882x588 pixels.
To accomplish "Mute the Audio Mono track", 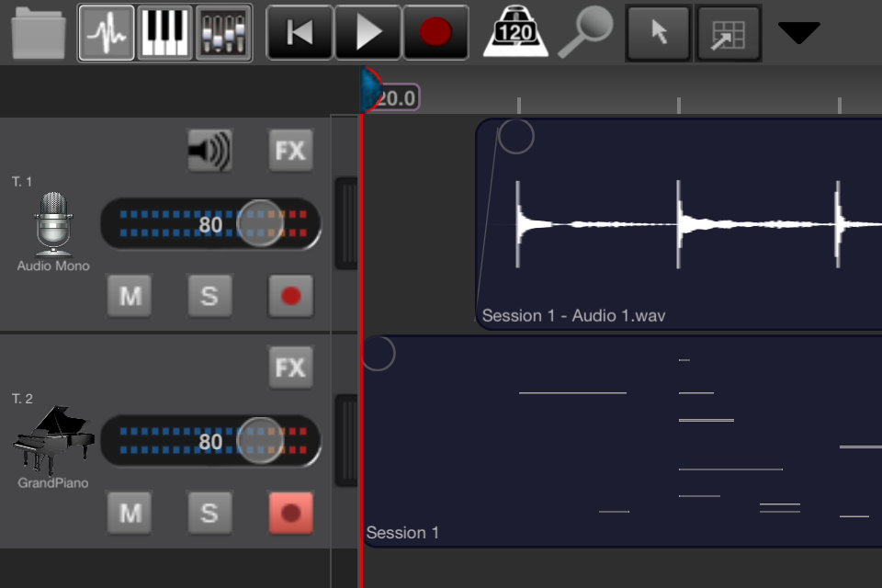I will tap(130, 296).
